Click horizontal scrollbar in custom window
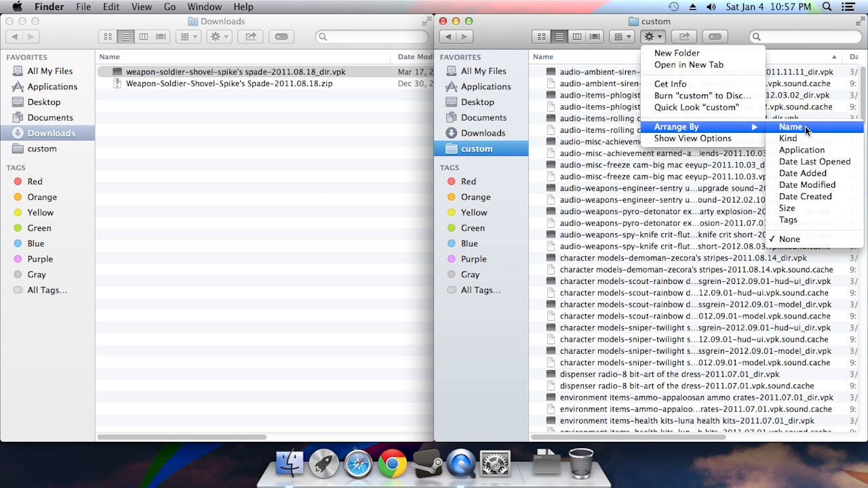 [x=628, y=436]
